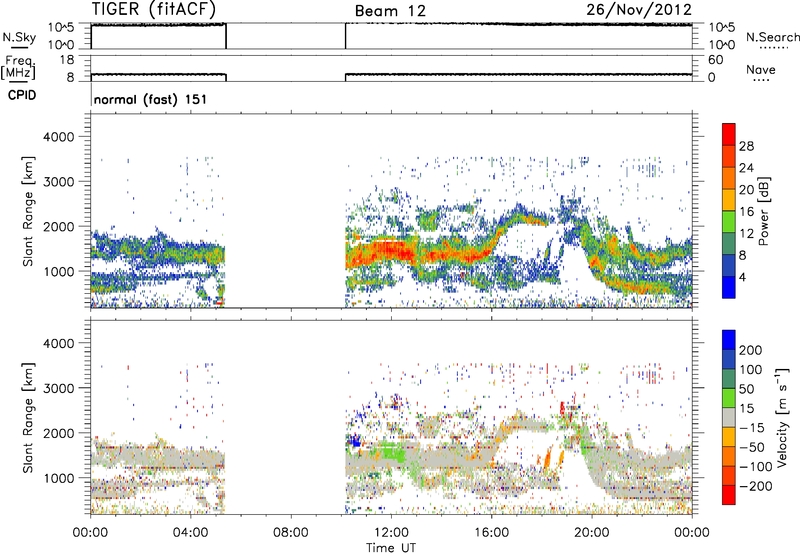The image size is (800, 554).
Task: Select the "200" tick on Velocity colorbar
Action: click(751, 350)
